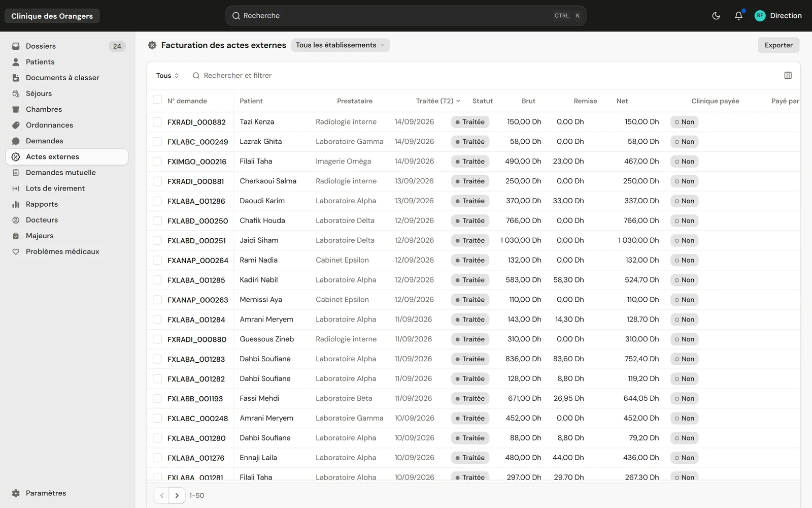
Task: Select the row checkbox for FXLABA_001286
Action: tap(157, 201)
